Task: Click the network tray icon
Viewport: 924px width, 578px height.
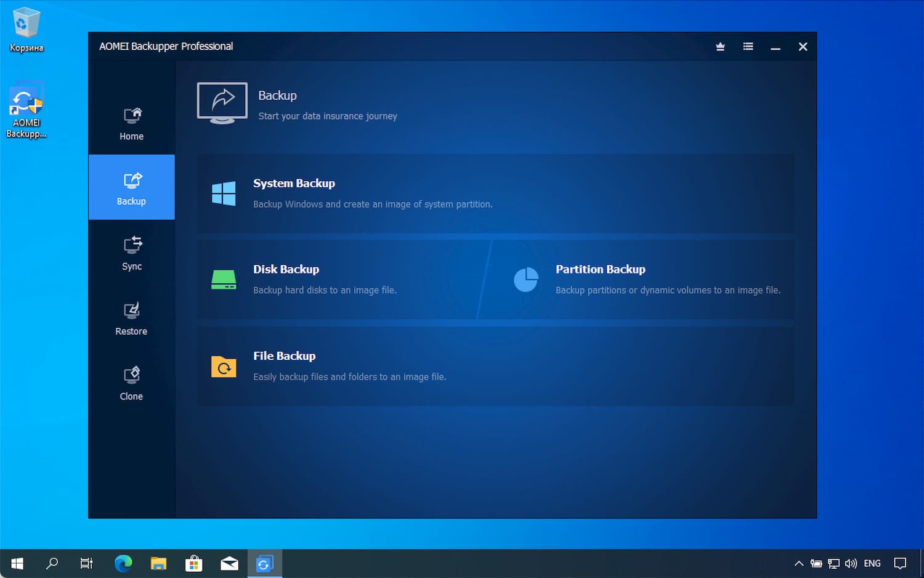Action: 833,563
